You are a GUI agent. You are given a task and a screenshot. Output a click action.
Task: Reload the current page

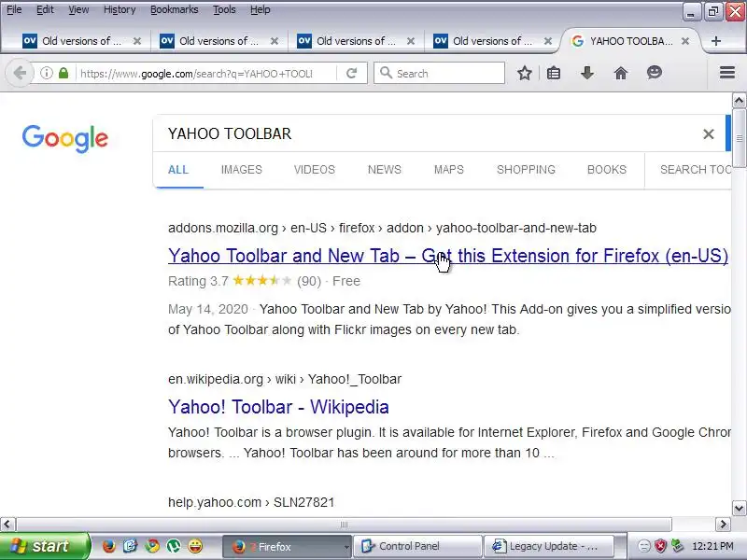[x=352, y=74]
